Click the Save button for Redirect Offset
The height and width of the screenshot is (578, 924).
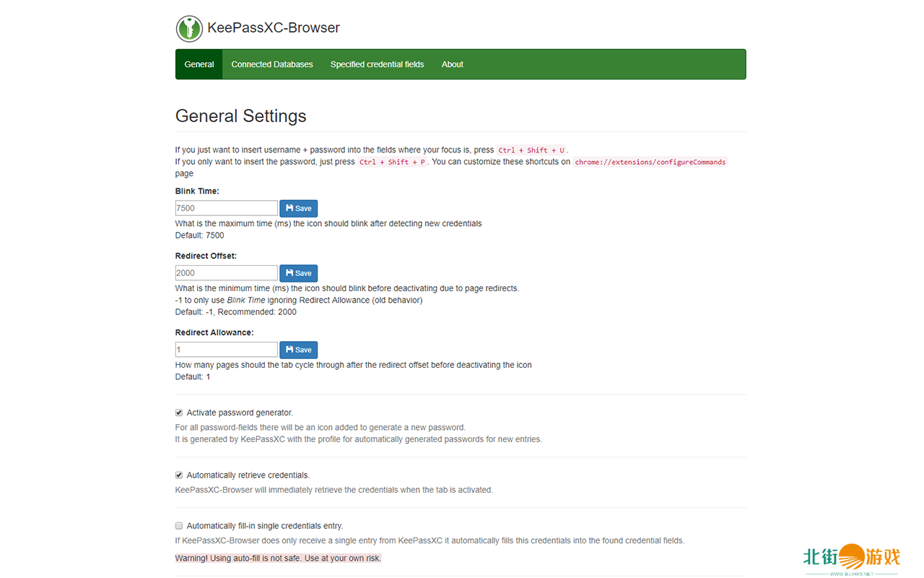pyautogui.click(x=298, y=273)
